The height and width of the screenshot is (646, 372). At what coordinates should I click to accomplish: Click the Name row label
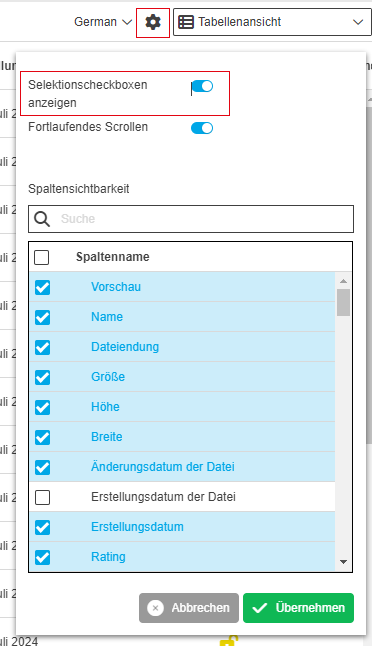click(107, 317)
